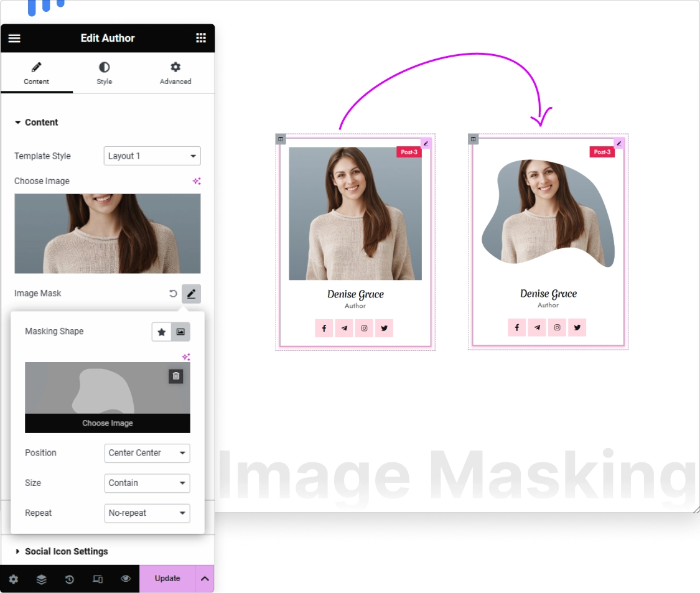Open the hamburger menu in Edit Author header

(x=14, y=38)
